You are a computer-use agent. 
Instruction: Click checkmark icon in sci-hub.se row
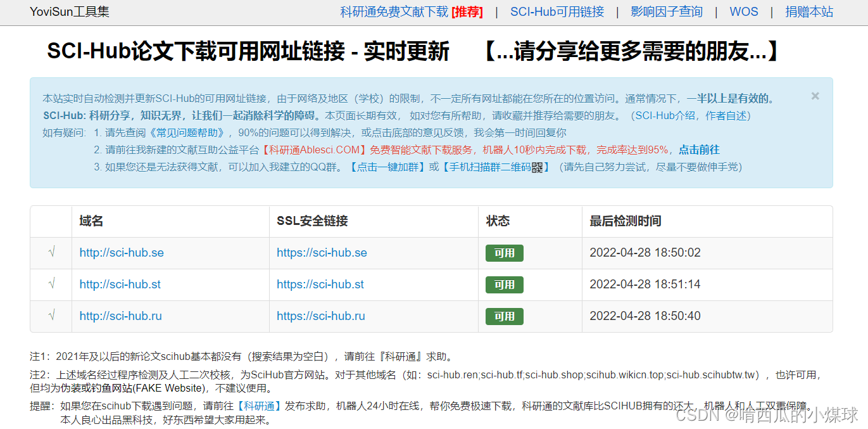click(51, 252)
